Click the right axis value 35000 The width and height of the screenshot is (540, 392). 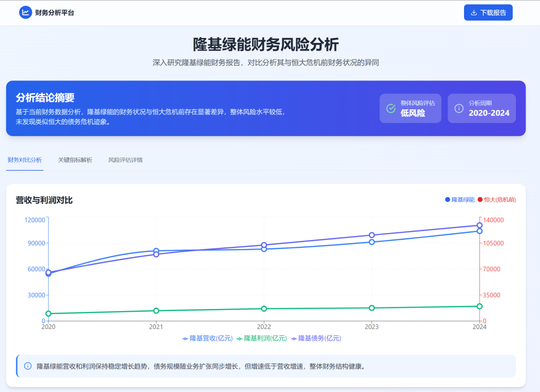491,295
